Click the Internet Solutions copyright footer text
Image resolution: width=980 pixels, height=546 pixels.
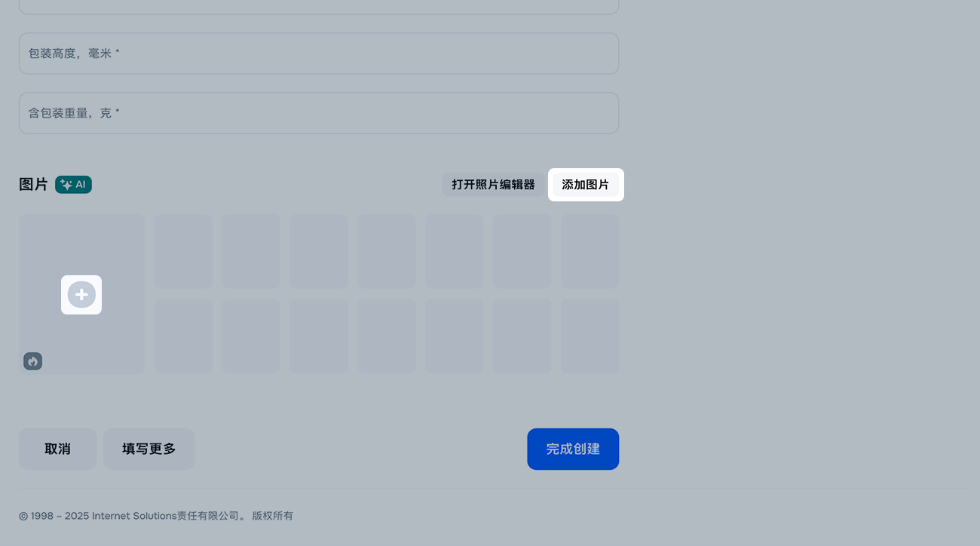tap(155, 516)
